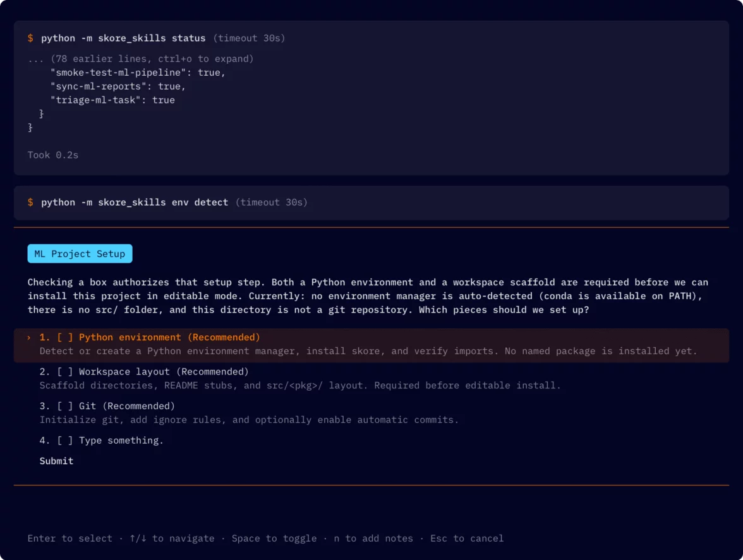Viewport: 743px width, 560px height.
Task: Click the Esc to cancel hint
Action: pos(467,539)
